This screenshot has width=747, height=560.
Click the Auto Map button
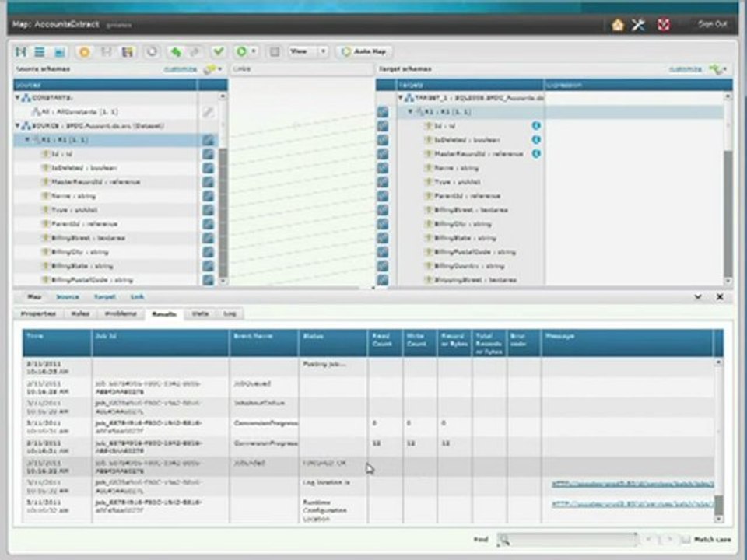[x=365, y=51]
